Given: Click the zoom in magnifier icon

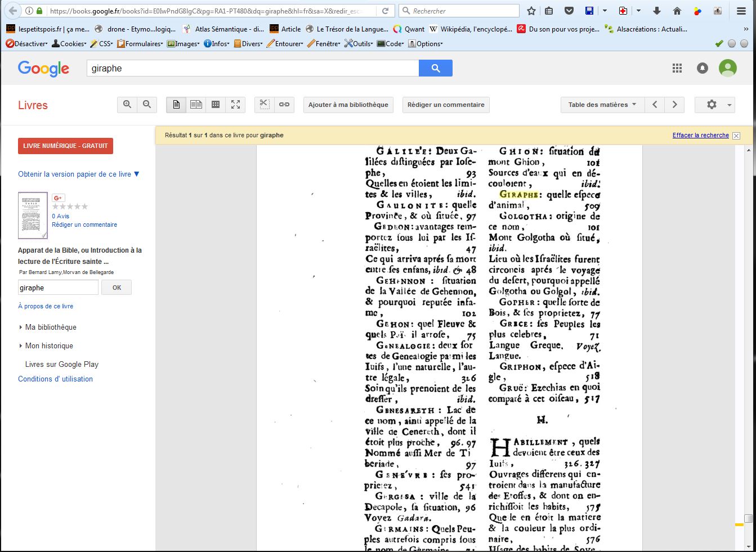Looking at the screenshot, I should (x=127, y=105).
